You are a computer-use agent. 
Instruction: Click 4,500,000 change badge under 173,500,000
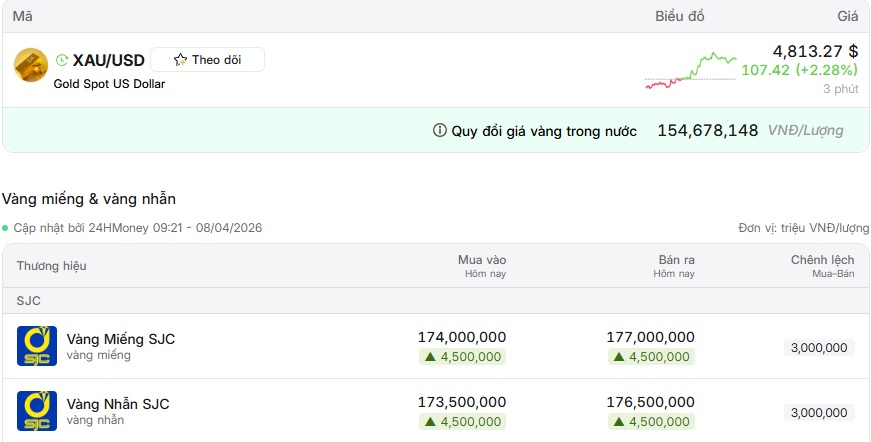tap(463, 421)
